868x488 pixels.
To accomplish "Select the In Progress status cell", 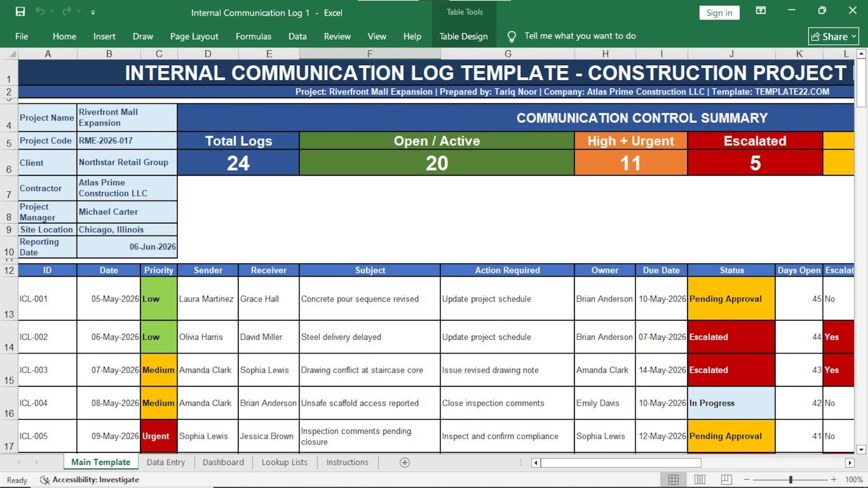I will [731, 403].
